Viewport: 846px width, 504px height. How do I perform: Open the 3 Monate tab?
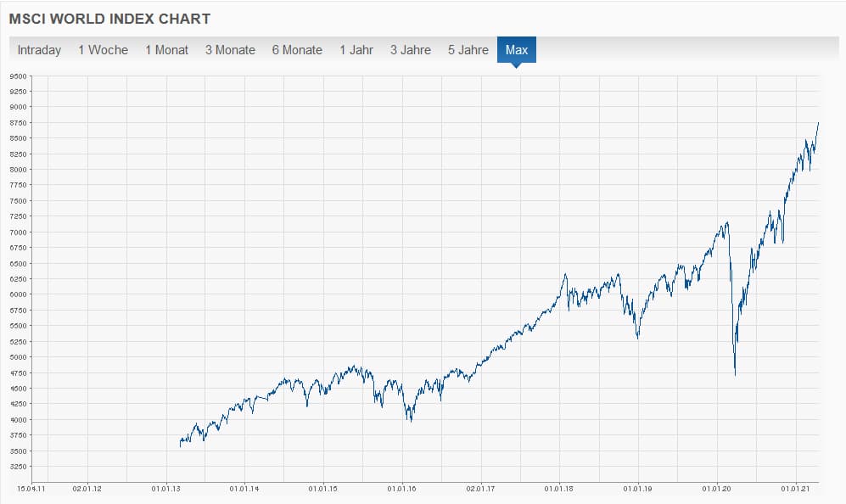coord(230,50)
